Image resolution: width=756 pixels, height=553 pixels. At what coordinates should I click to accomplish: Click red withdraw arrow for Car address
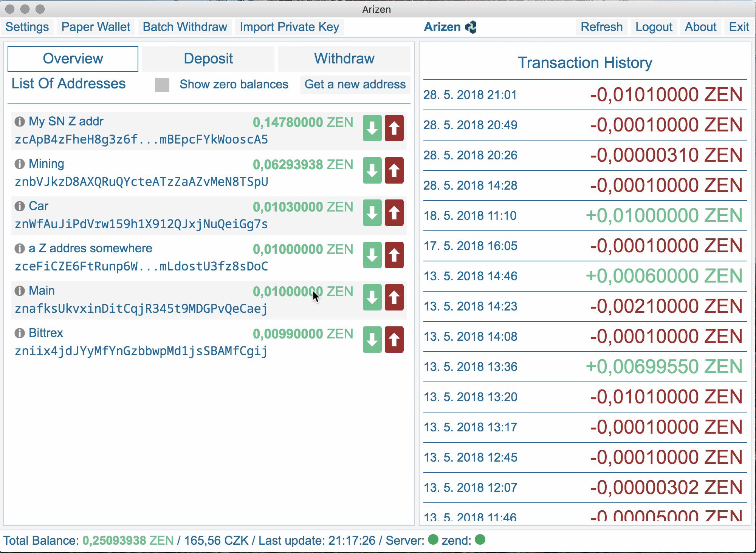(394, 213)
